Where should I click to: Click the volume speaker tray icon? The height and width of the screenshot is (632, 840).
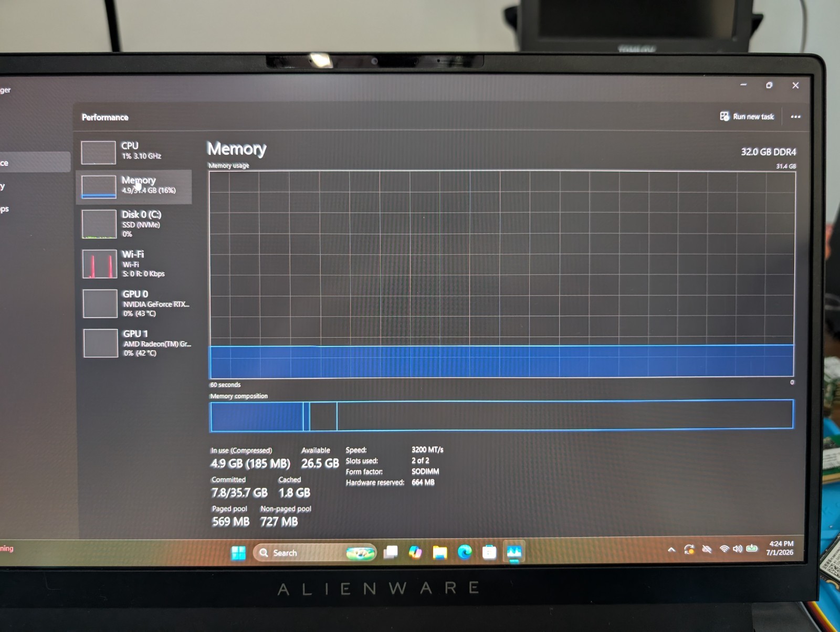click(738, 549)
